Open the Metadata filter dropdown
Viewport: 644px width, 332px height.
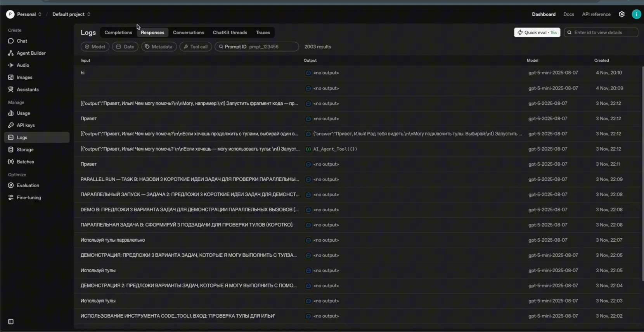159,47
